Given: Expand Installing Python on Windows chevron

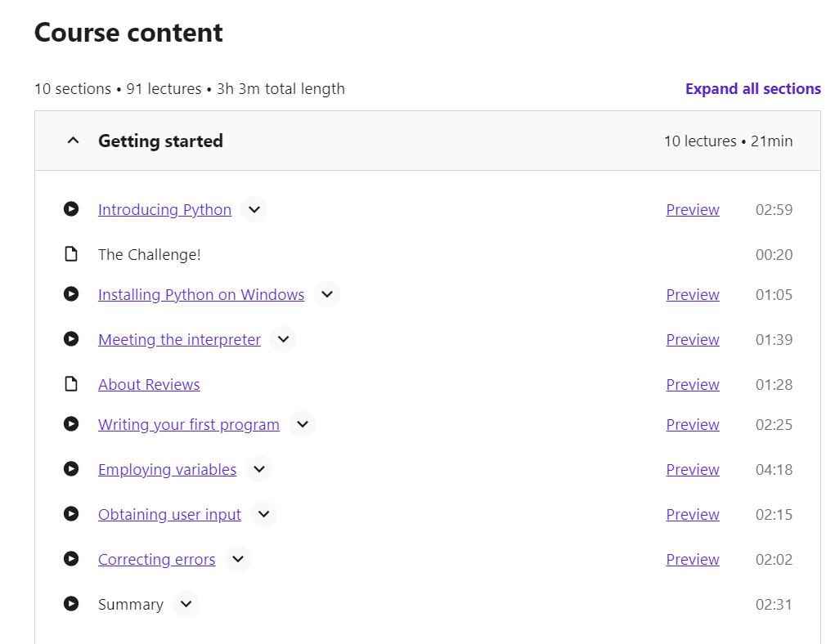Looking at the screenshot, I should click(327, 294).
